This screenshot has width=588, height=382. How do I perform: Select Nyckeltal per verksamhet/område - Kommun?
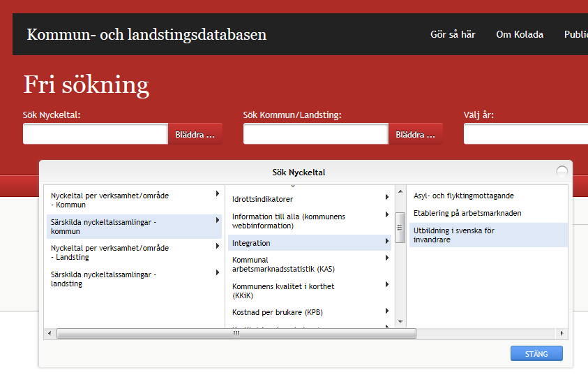pyautogui.click(x=134, y=200)
